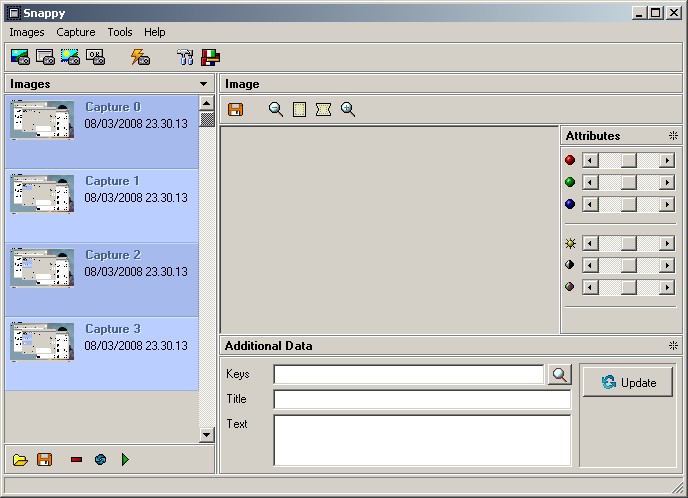The height and width of the screenshot is (498, 688).
Task: Open the Images menu
Action: click(x=27, y=32)
